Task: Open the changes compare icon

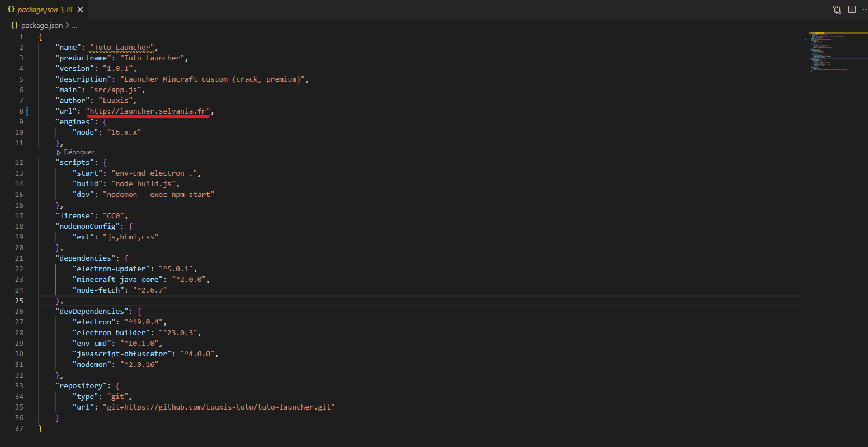Action: 837,10
